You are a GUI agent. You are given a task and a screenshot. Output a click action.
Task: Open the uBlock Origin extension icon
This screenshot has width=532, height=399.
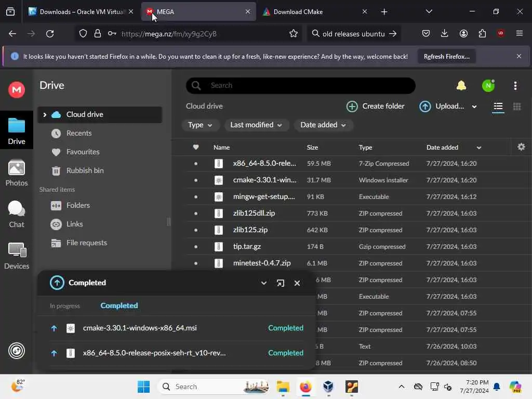[500, 33]
